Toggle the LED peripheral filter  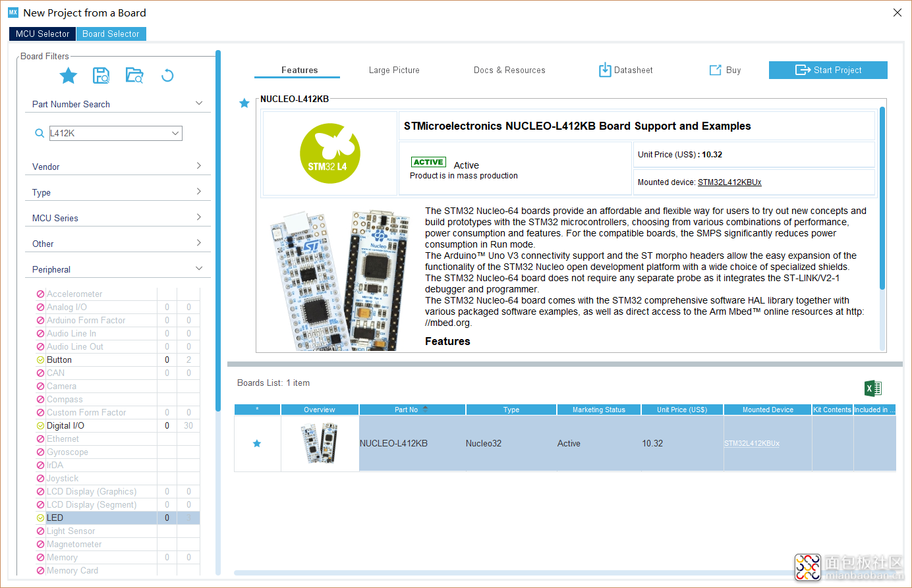(41, 518)
